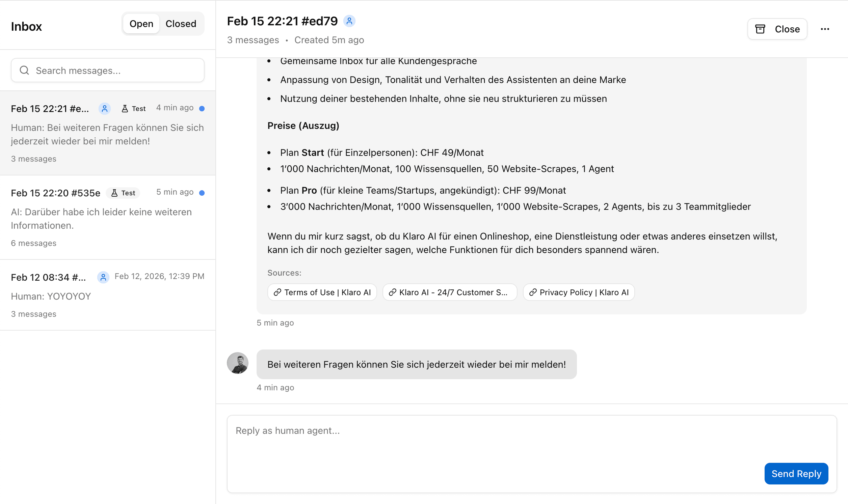
Task: Close conversation #ed79
Action: [777, 29]
